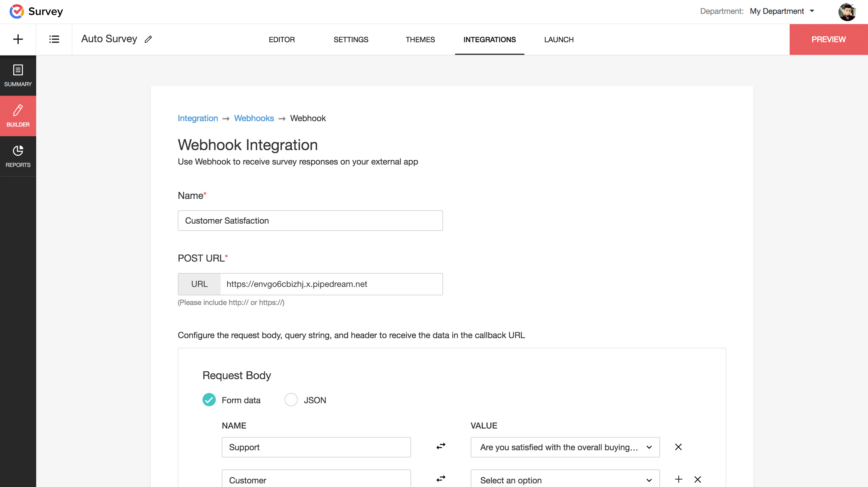Click the Reports panel icon
868x487 pixels.
coord(18,155)
